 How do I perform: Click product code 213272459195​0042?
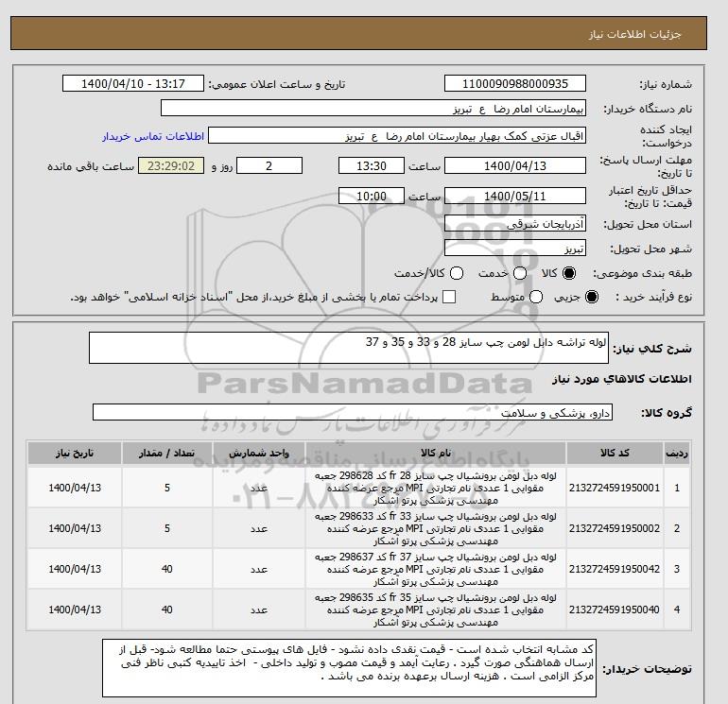click(x=615, y=569)
